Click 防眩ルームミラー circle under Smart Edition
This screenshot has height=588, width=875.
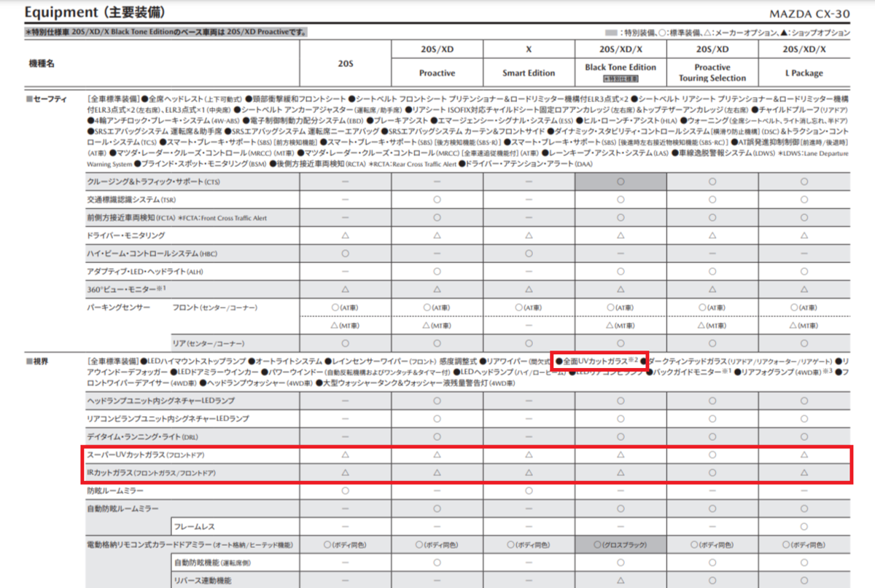tap(529, 490)
